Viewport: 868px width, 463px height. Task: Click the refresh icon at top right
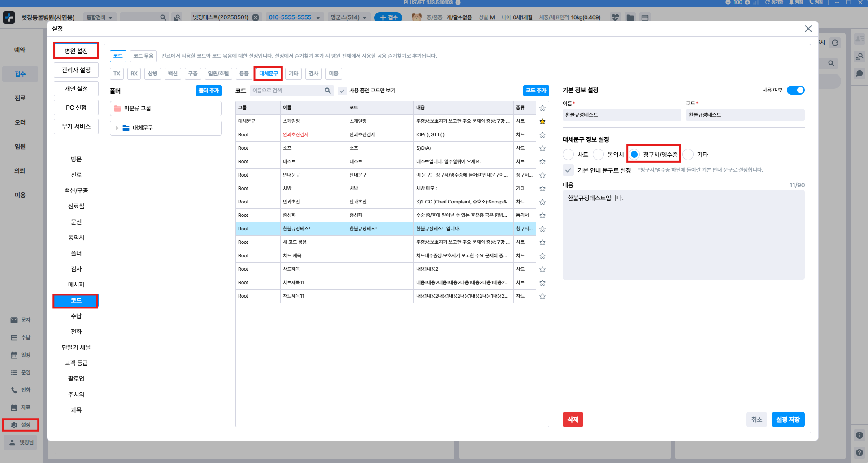[x=835, y=43]
